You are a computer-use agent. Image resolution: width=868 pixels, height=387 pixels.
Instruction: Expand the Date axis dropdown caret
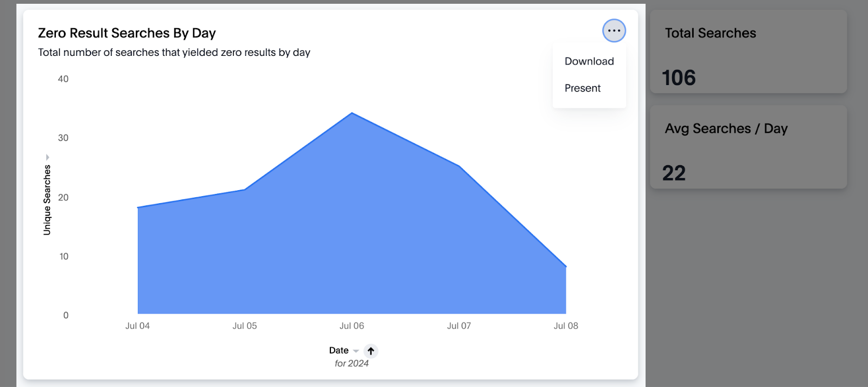[356, 351]
